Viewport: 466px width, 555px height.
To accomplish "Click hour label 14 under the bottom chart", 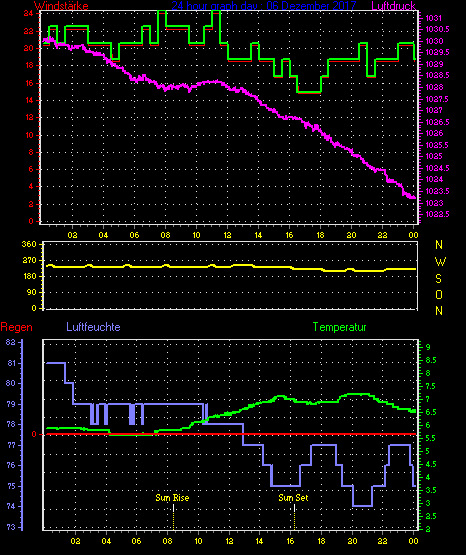I will (x=259, y=541).
